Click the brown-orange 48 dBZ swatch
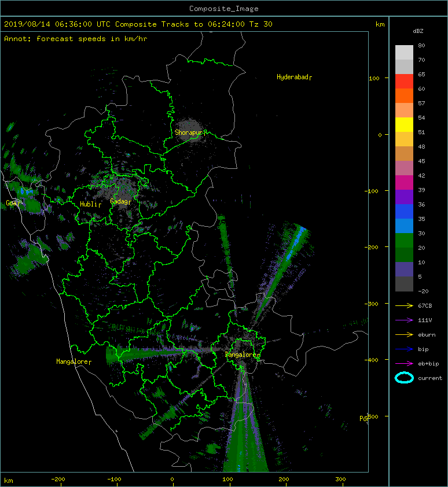The height and width of the screenshot is (487, 448). tap(404, 153)
